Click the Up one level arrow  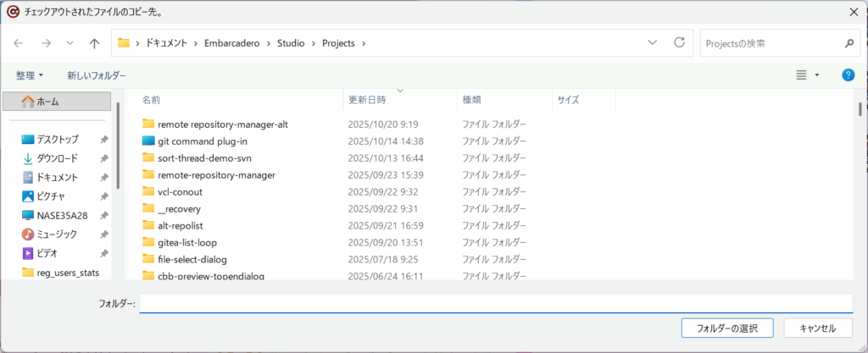[x=94, y=43]
